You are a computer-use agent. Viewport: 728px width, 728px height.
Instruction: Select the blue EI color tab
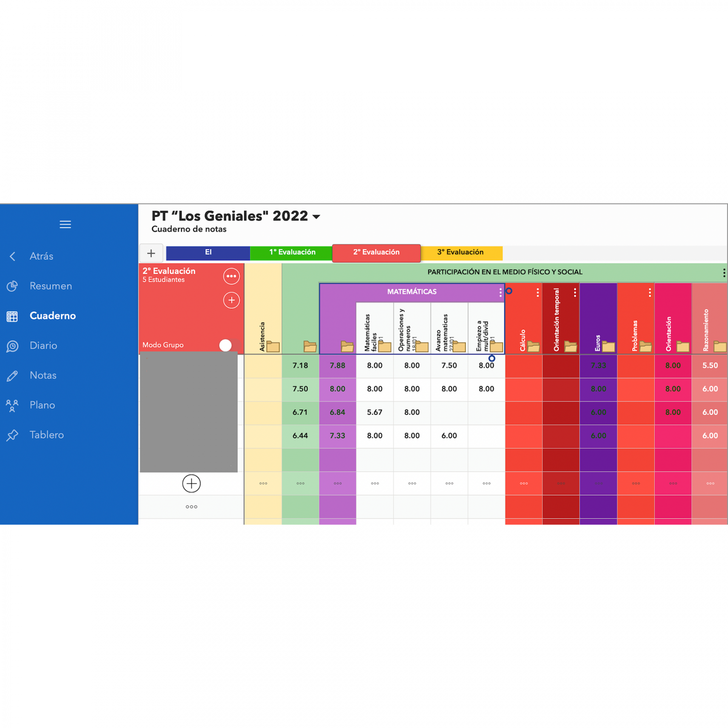(x=208, y=253)
